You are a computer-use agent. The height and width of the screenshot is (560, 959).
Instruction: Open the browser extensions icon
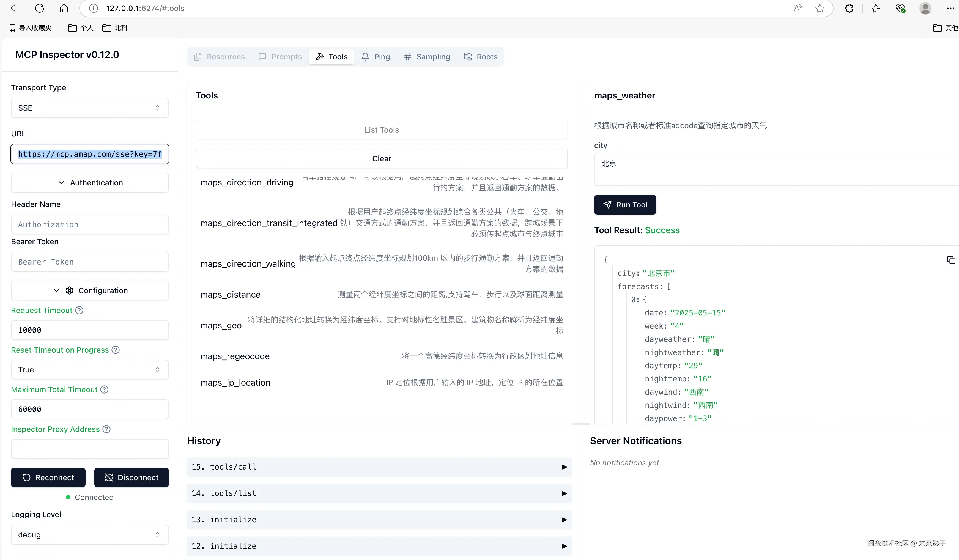click(x=849, y=8)
